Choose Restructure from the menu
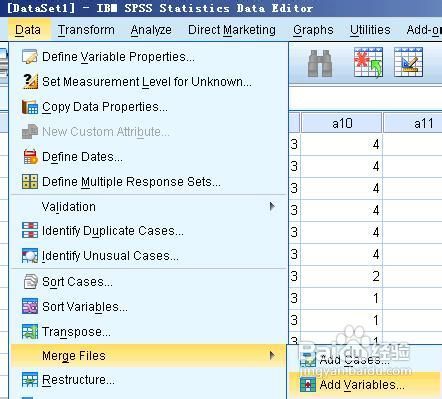The height and width of the screenshot is (399, 442). pyautogui.click(x=149, y=380)
